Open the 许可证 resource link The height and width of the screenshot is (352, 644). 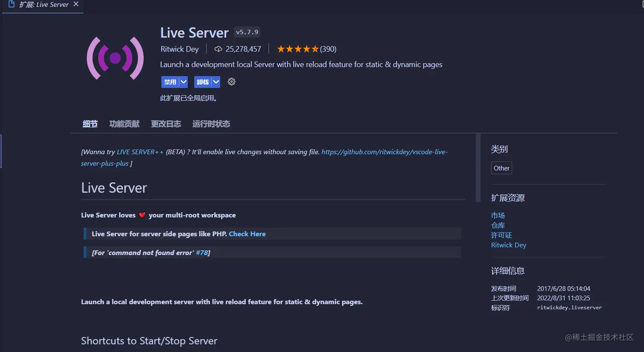(x=501, y=235)
